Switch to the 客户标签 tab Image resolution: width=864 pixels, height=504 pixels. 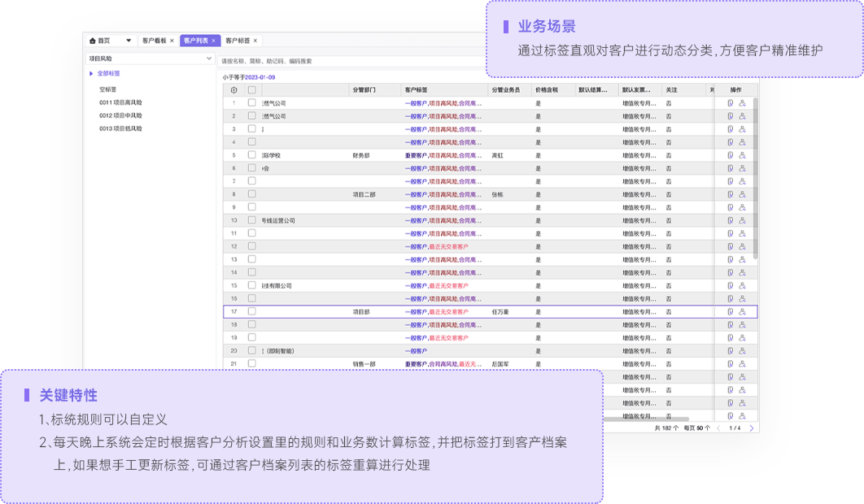pyautogui.click(x=238, y=41)
